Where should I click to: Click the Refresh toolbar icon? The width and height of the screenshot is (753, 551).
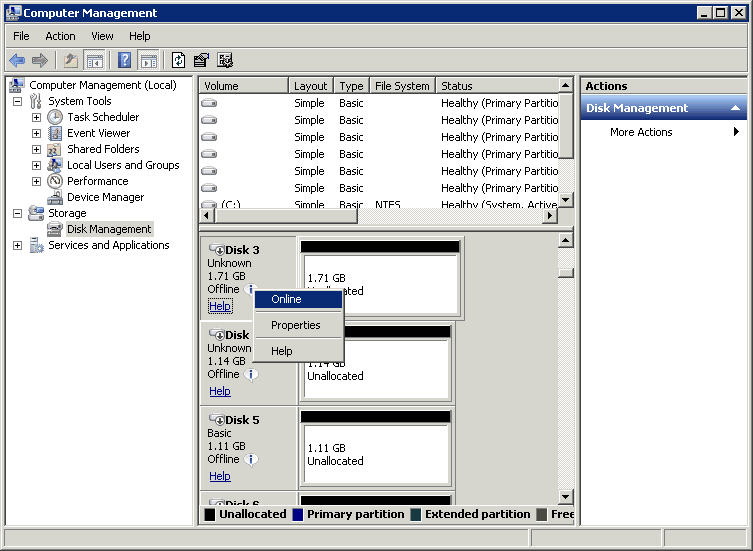(178, 61)
